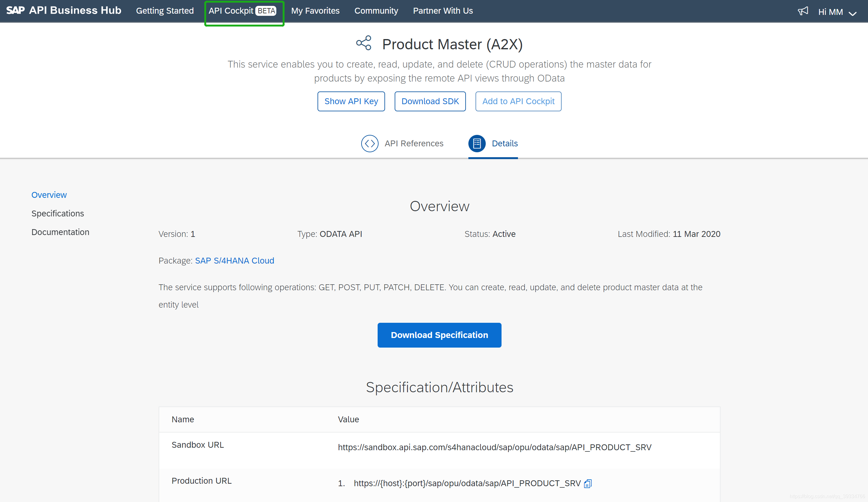Open the API Cockpit BETA menu item
868x502 pixels.
tap(242, 11)
